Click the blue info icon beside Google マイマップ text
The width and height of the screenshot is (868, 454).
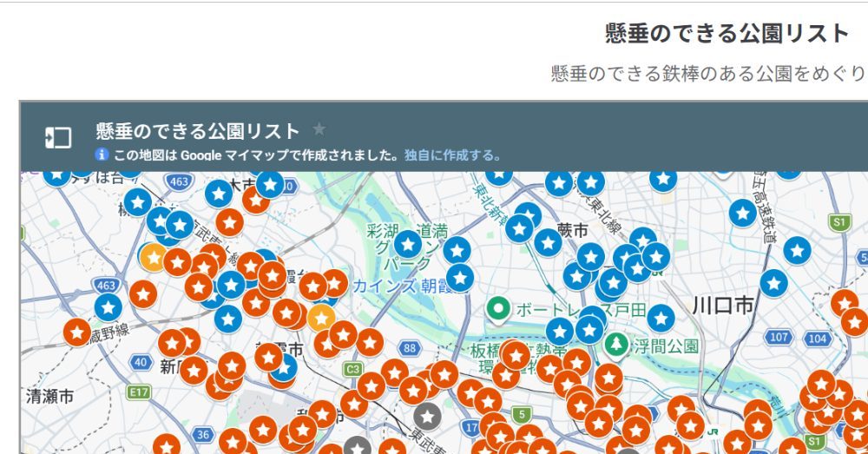click(102, 155)
